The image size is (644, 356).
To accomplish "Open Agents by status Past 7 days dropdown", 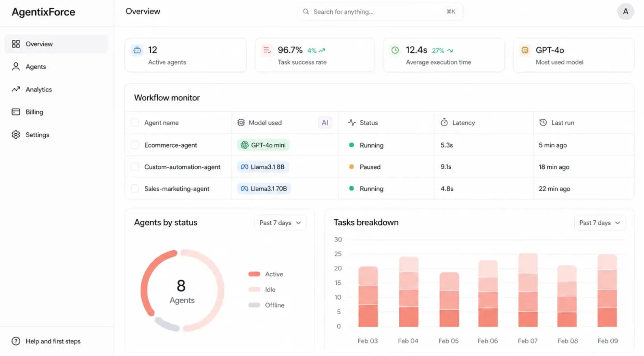I will click(280, 223).
